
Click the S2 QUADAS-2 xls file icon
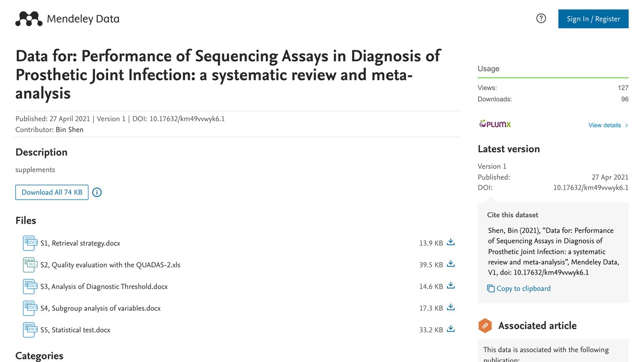(x=30, y=265)
